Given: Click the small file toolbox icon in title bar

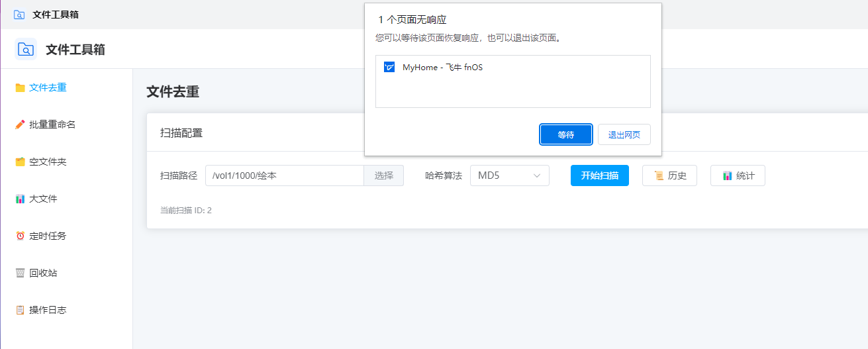Looking at the screenshot, I should [19, 15].
